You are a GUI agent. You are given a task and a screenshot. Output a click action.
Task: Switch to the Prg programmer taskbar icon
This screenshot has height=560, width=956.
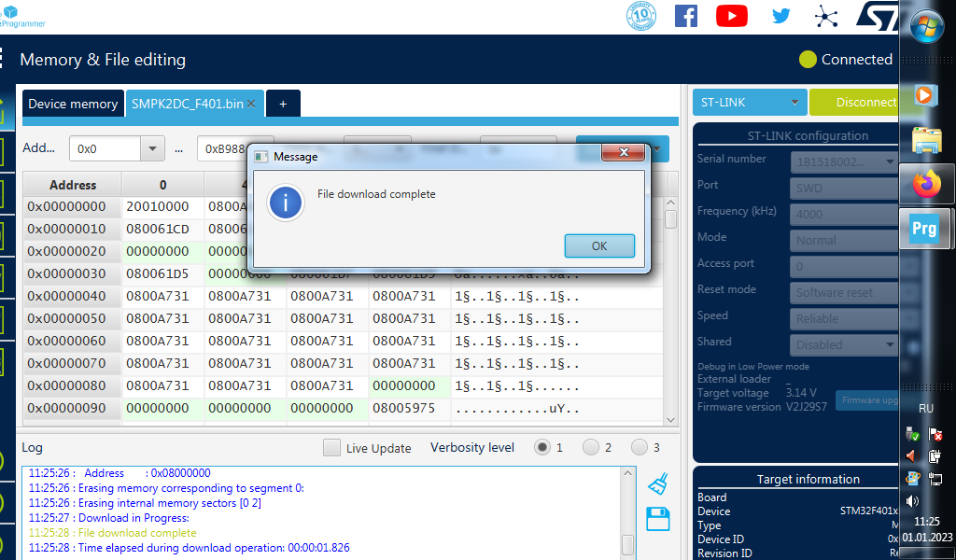point(924,229)
